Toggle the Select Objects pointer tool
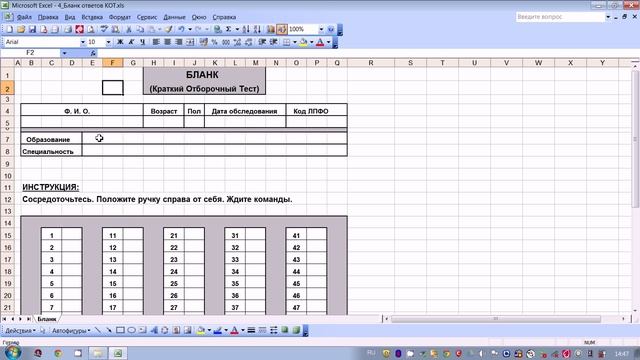Image resolution: width=640 pixels, height=360 pixels. click(42, 330)
